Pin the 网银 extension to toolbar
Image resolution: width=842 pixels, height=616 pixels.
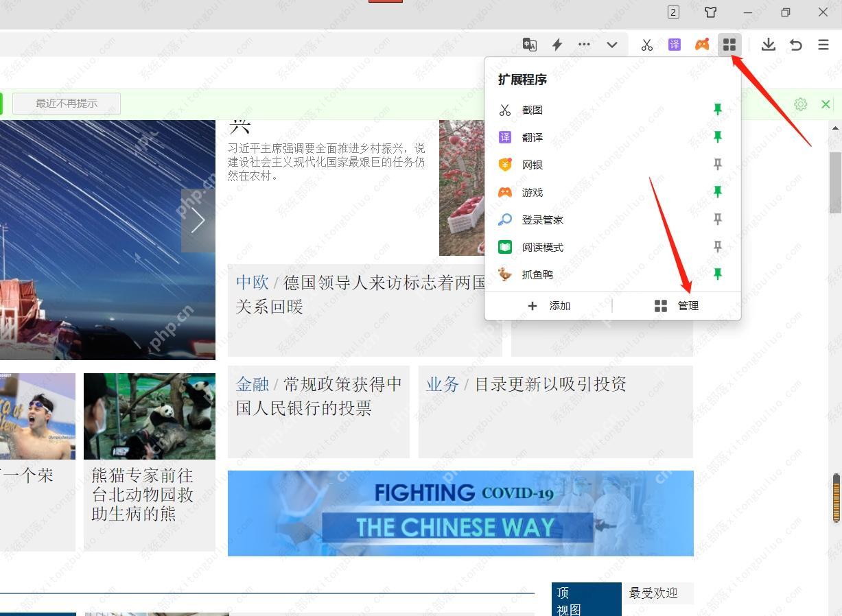tap(717, 165)
